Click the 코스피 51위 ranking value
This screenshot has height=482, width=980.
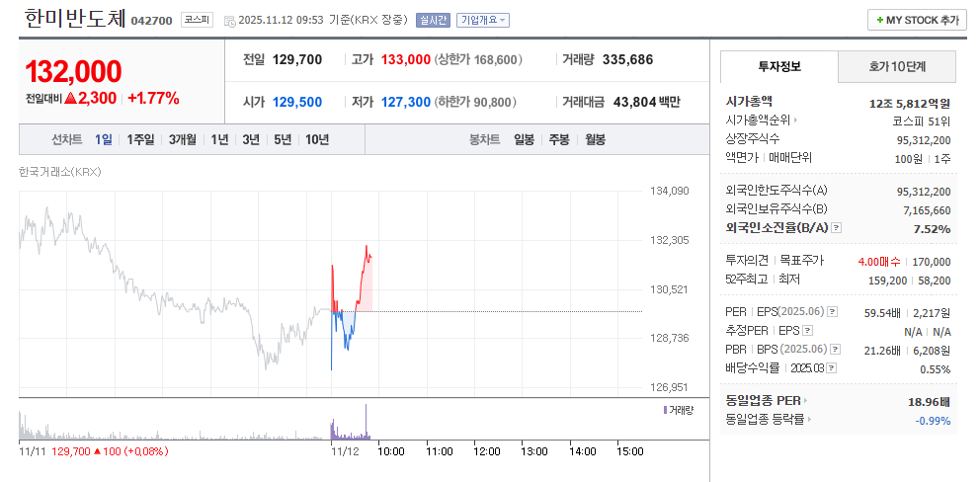coord(922,121)
